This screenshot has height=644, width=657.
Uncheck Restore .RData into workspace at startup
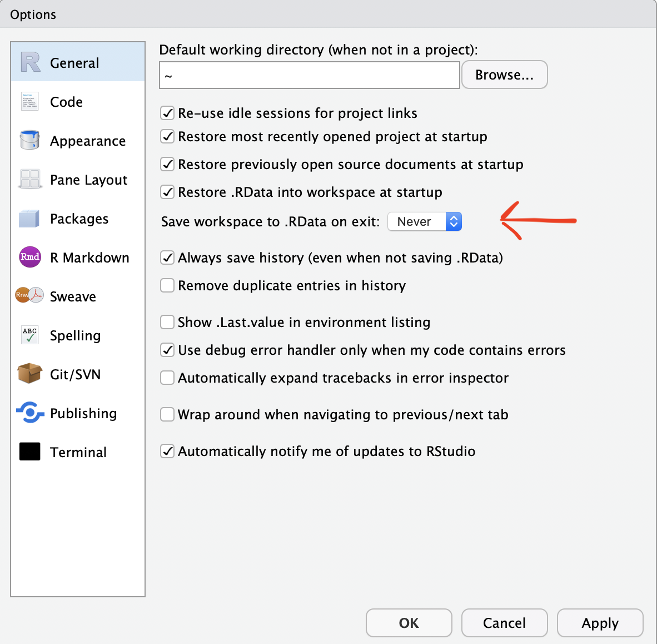click(167, 192)
